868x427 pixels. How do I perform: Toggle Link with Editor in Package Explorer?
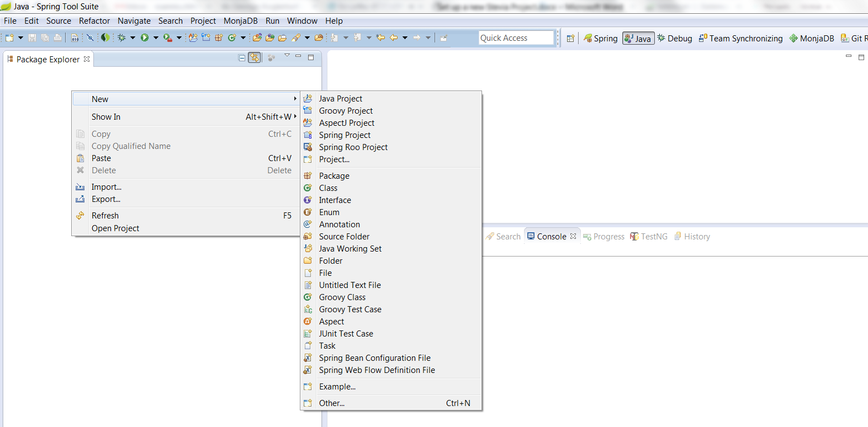pos(255,57)
